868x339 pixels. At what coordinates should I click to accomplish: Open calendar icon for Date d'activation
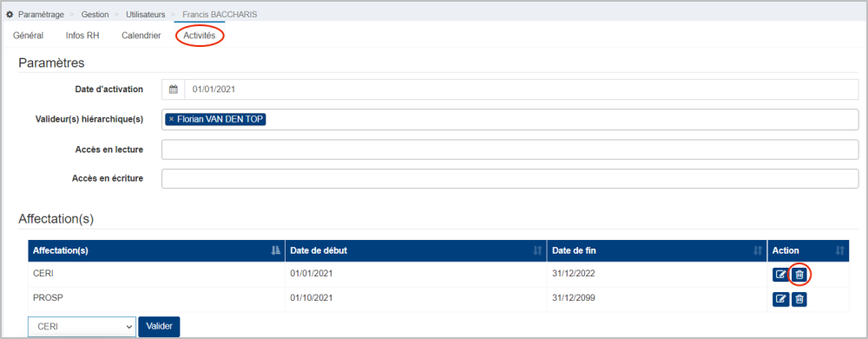[x=174, y=90]
